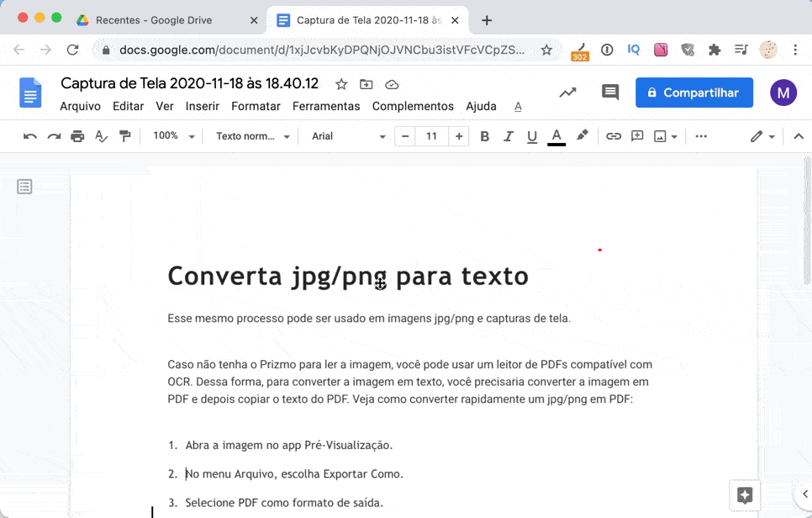The height and width of the screenshot is (518, 812).
Task: Insert a link using the chain icon
Action: click(x=614, y=136)
